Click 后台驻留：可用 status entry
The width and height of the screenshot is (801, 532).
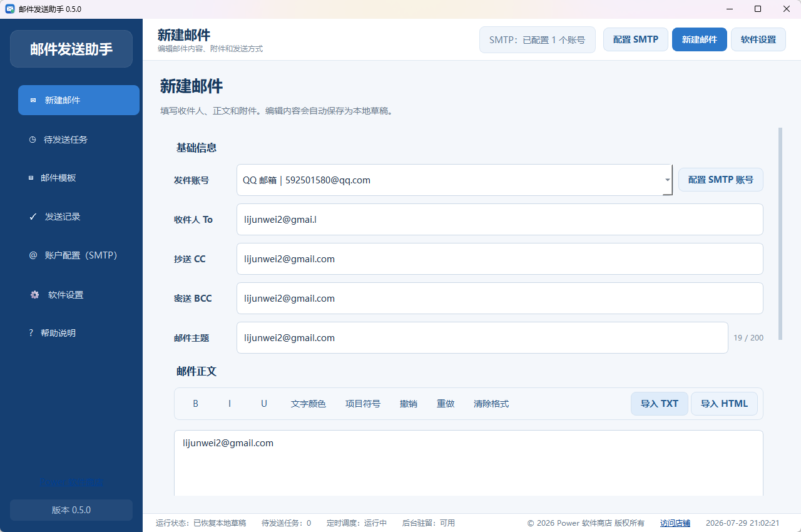429,523
